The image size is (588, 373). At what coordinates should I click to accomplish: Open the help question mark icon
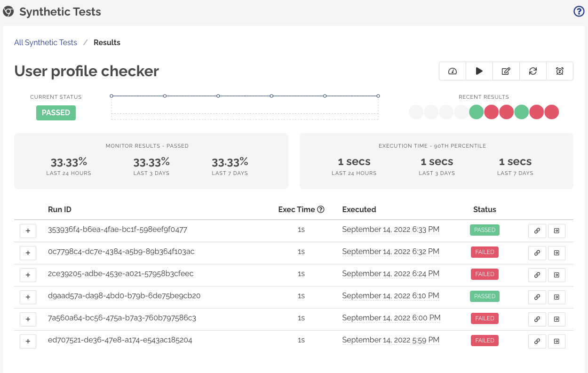click(x=579, y=11)
